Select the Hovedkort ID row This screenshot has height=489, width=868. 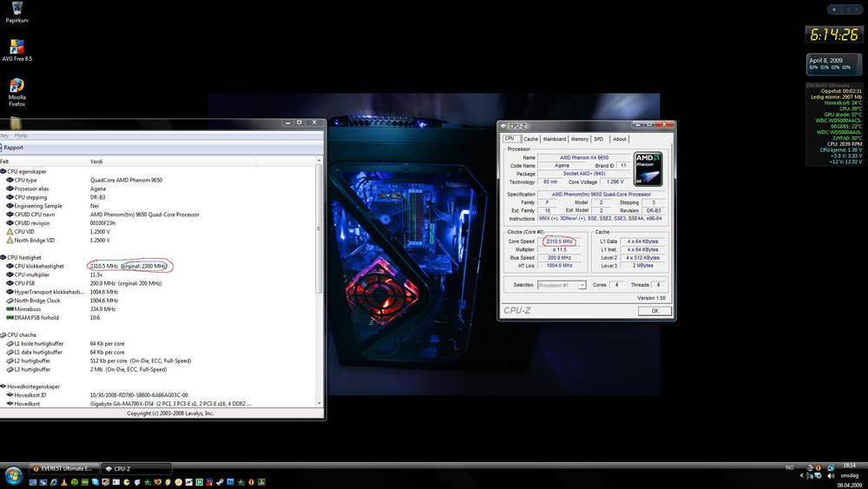(x=158, y=395)
